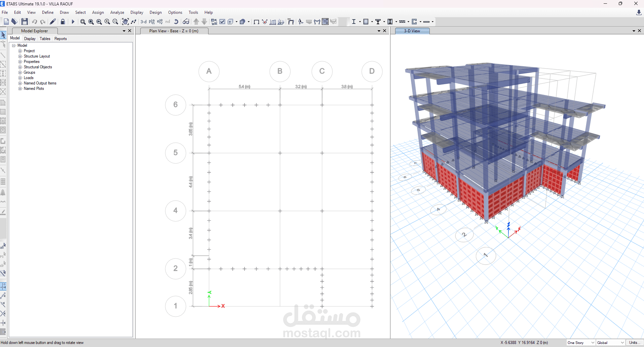The height and width of the screenshot is (347, 644).
Task: Open the Analyze menu
Action: coord(117,12)
